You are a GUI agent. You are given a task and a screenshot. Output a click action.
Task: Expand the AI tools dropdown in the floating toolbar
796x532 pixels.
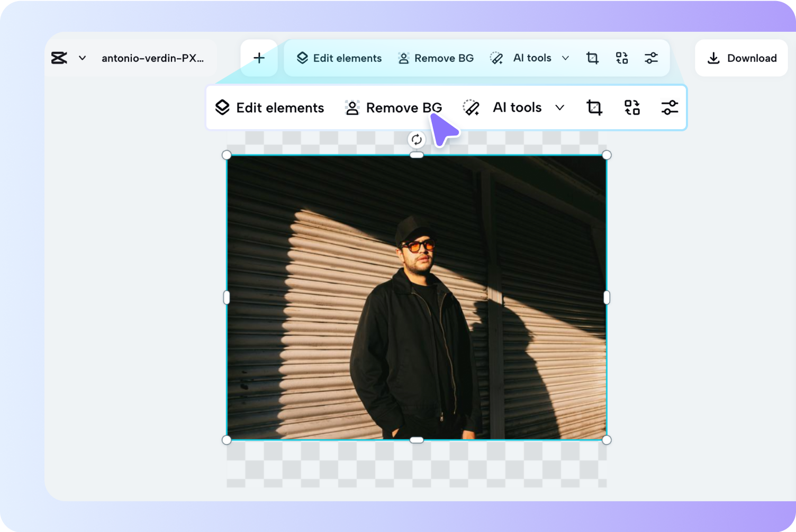click(559, 107)
